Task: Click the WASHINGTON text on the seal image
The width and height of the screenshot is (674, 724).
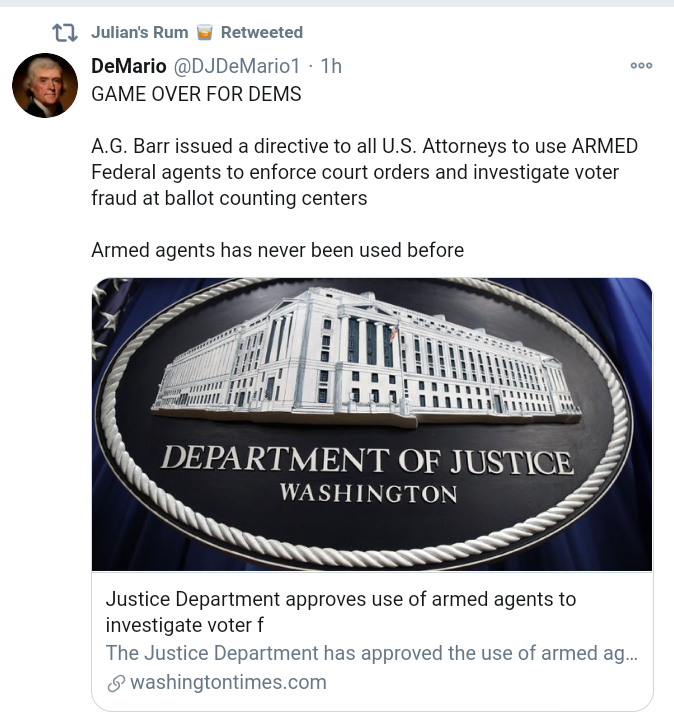Action: point(368,493)
